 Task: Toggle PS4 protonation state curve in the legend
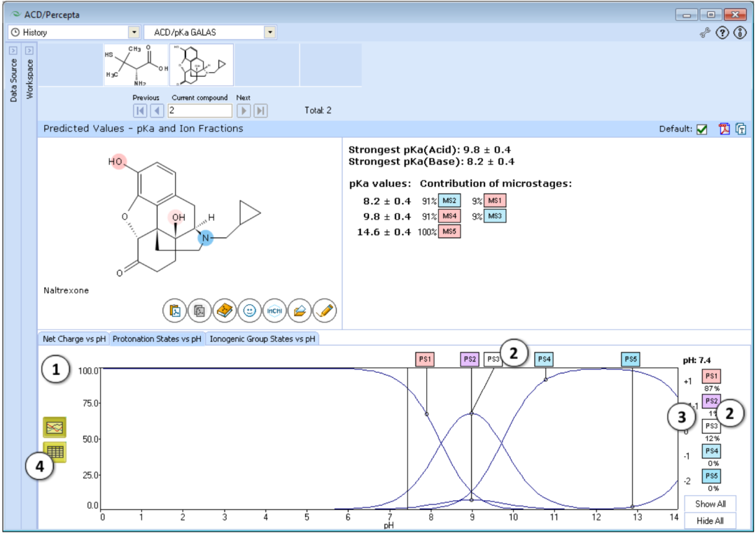pyautogui.click(x=711, y=451)
